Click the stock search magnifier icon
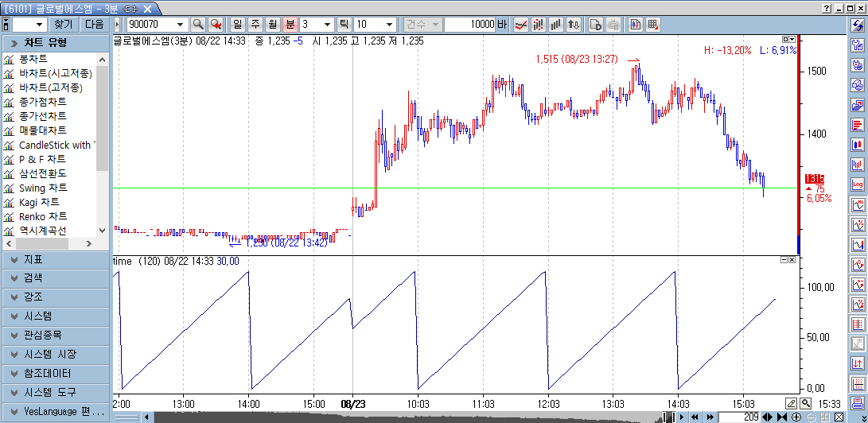This screenshot has height=423, width=868. point(198,25)
